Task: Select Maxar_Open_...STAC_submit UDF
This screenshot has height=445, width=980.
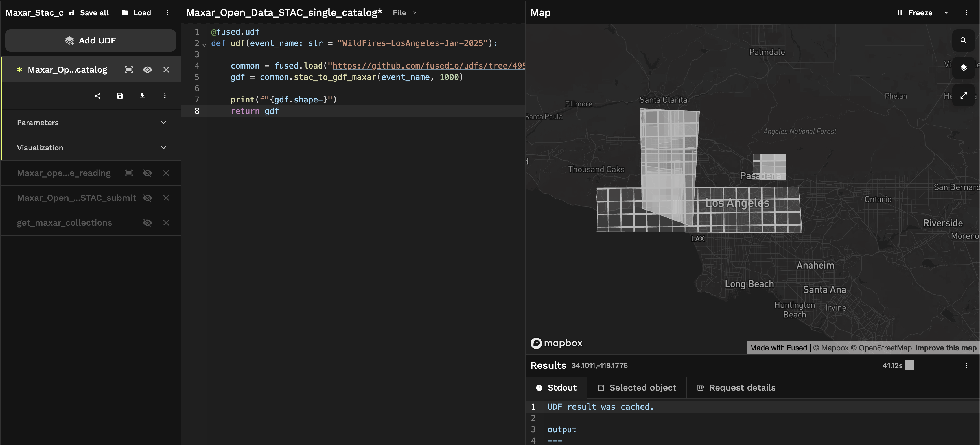Action: (x=76, y=198)
